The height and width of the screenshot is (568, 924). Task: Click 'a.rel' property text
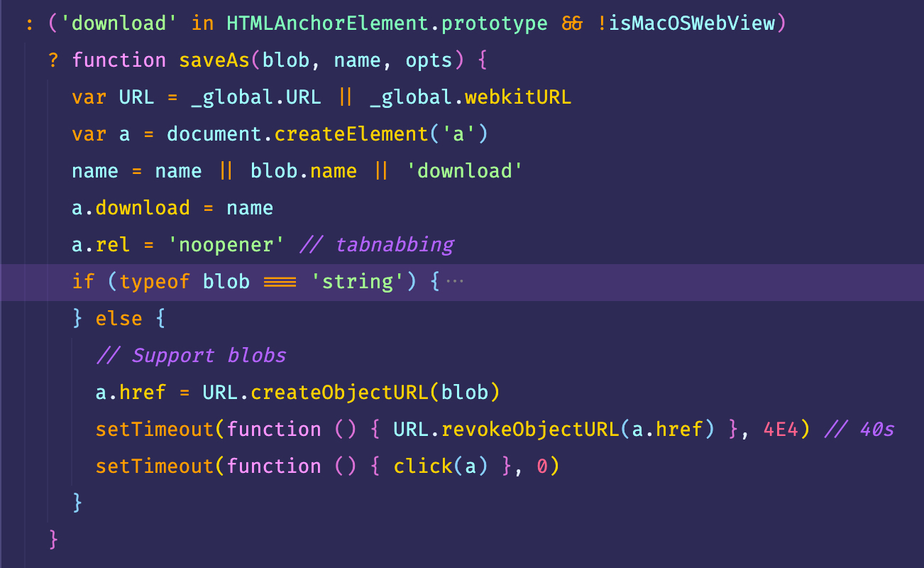pos(101,245)
